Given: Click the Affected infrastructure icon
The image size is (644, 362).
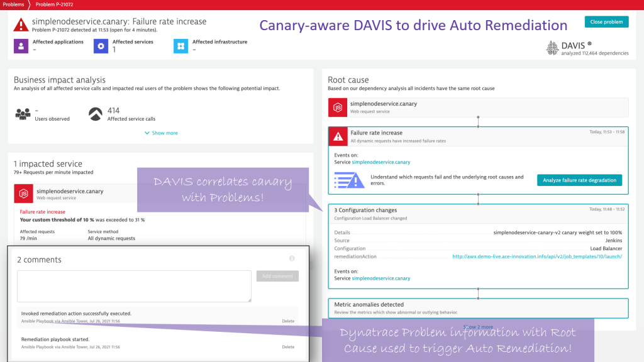Looking at the screenshot, I should (180, 46).
